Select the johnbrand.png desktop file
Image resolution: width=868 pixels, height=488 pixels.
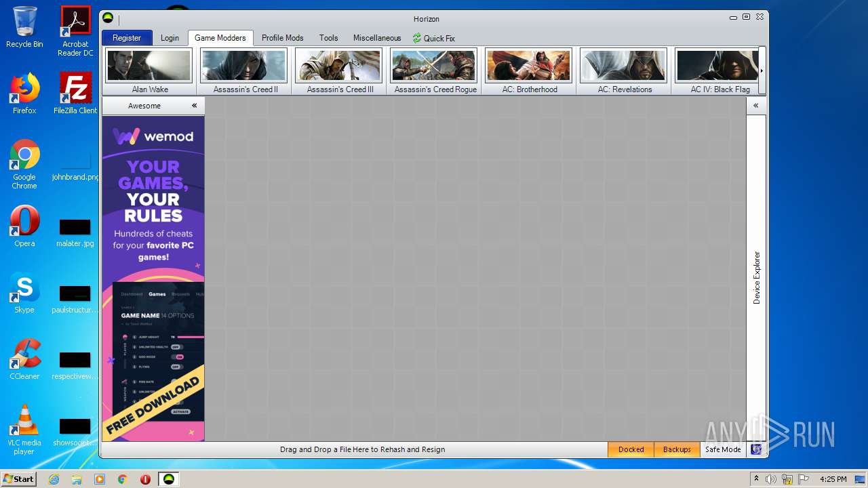point(75,166)
